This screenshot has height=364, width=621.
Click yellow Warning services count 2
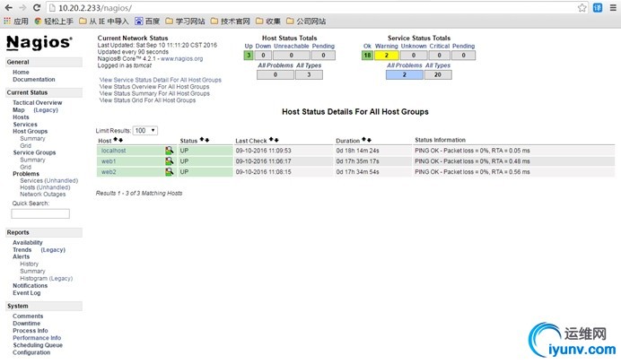click(387, 56)
